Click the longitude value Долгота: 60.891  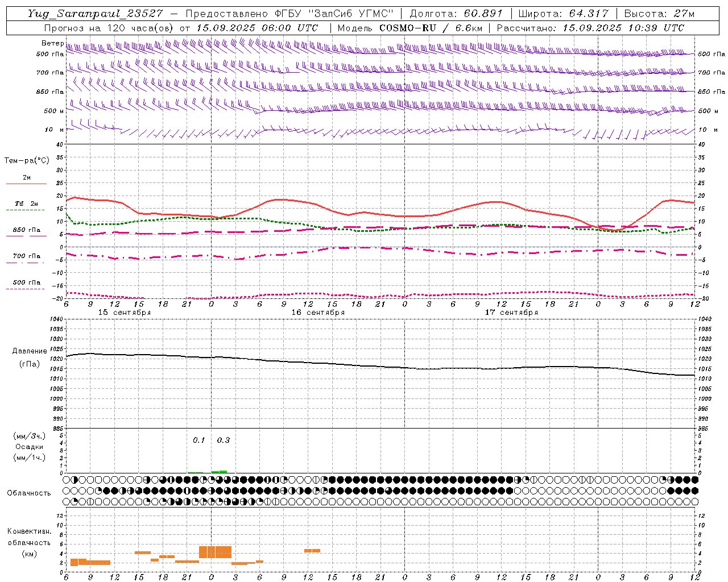coord(456,14)
